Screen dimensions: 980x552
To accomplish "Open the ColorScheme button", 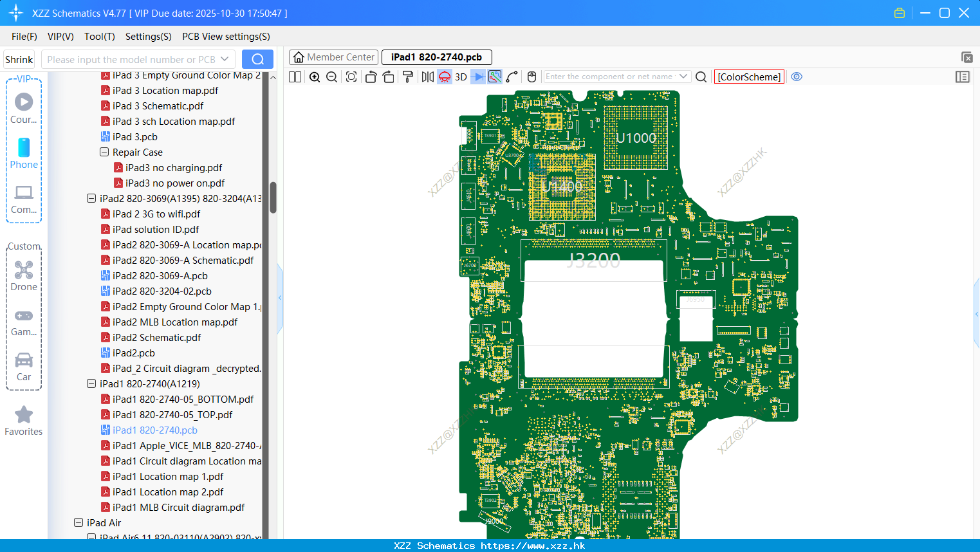I will pyautogui.click(x=749, y=77).
